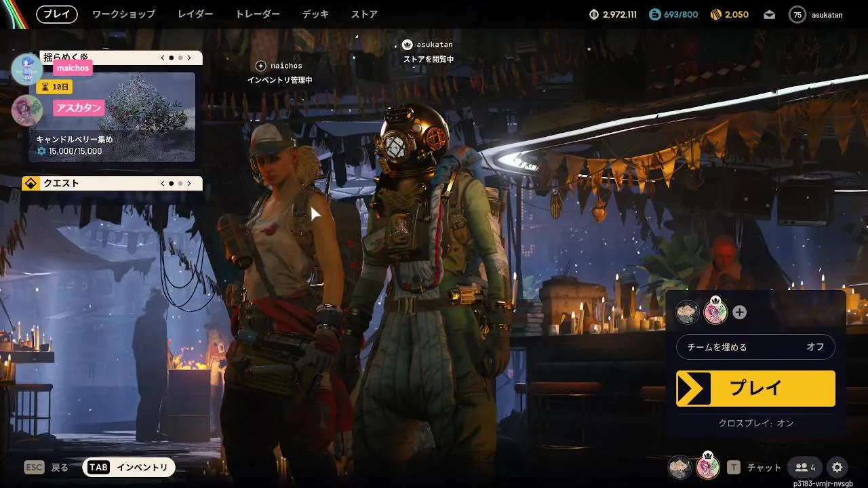Toggle クロスプレイ: オン setting
The height and width of the screenshot is (488, 868).
point(756,423)
